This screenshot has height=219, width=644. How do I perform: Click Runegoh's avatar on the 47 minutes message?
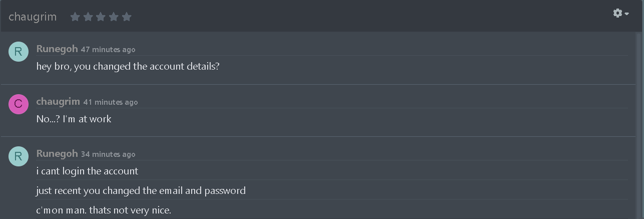(x=19, y=52)
